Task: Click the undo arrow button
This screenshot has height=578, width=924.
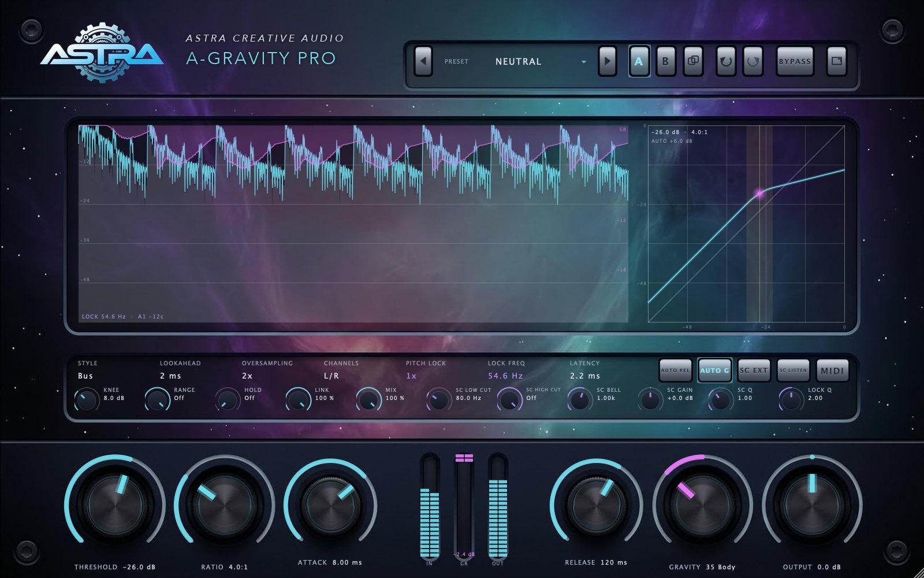Action: pyautogui.click(x=726, y=61)
